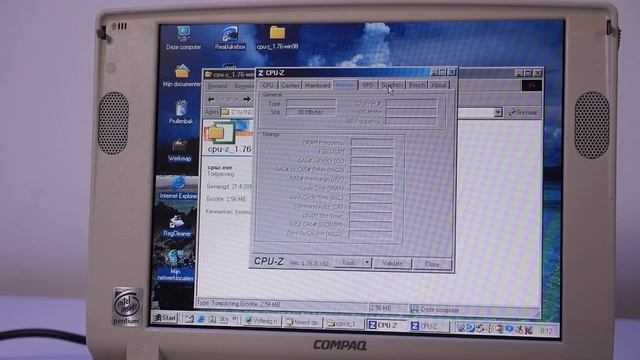Open the RealJukebox desktop shortcut
The image size is (640, 360).
pyautogui.click(x=230, y=38)
